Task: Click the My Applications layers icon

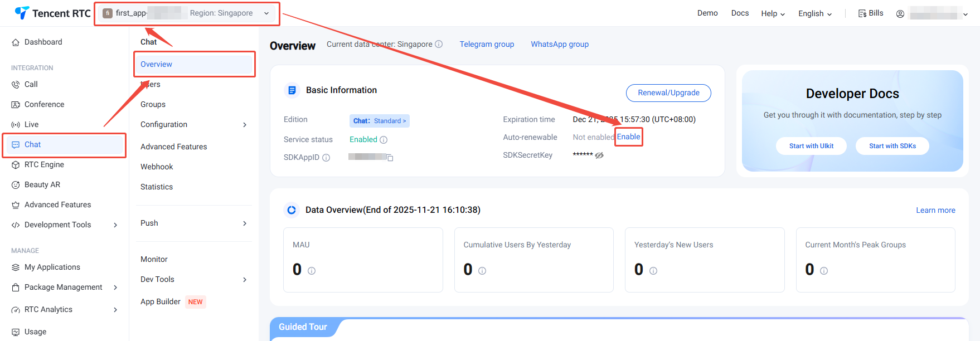Action: (x=16, y=267)
